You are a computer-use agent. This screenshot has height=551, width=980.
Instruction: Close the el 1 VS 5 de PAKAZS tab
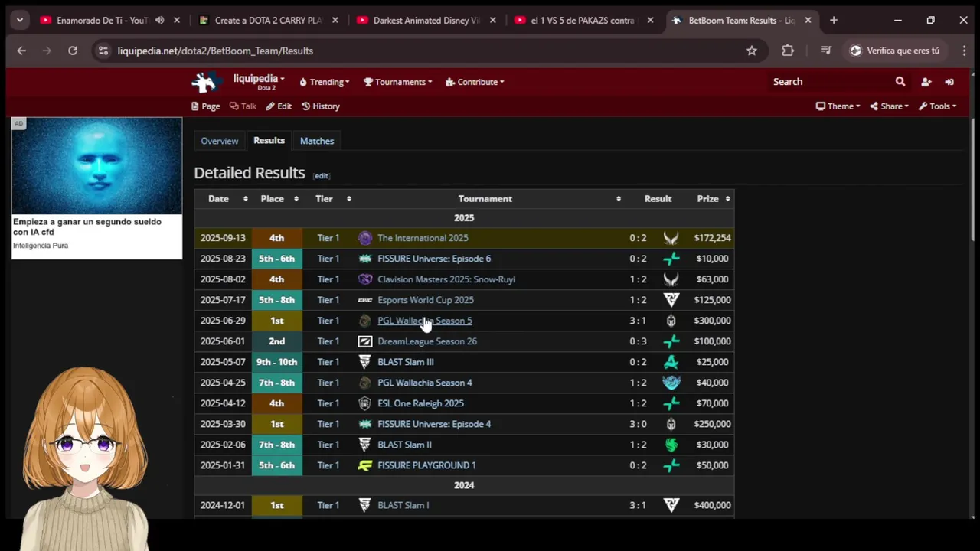tap(650, 21)
